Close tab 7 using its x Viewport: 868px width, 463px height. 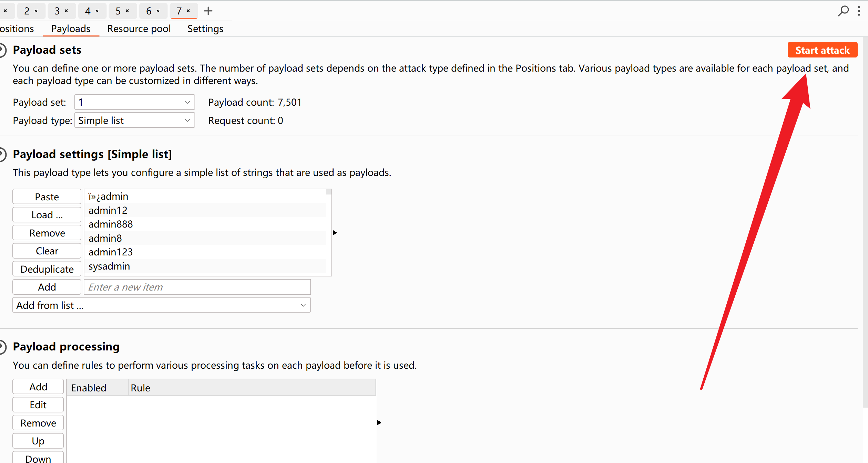188,11
